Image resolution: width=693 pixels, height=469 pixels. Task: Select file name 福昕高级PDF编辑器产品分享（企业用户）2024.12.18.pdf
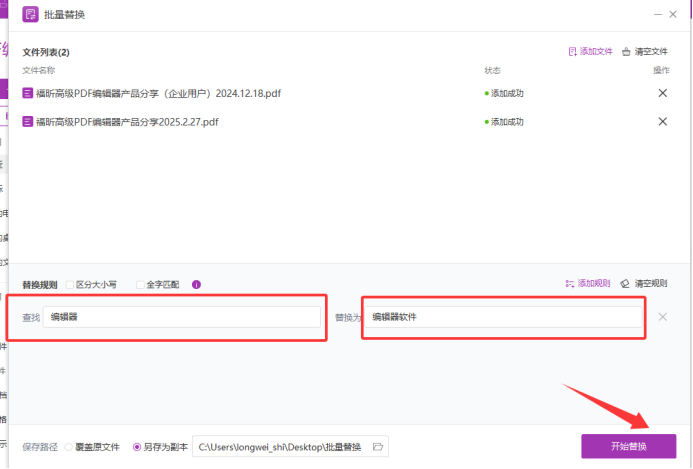tap(158, 93)
